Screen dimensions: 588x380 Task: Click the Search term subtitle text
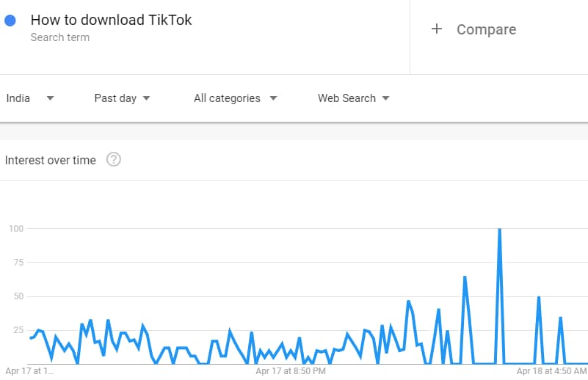(x=60, y=37)
